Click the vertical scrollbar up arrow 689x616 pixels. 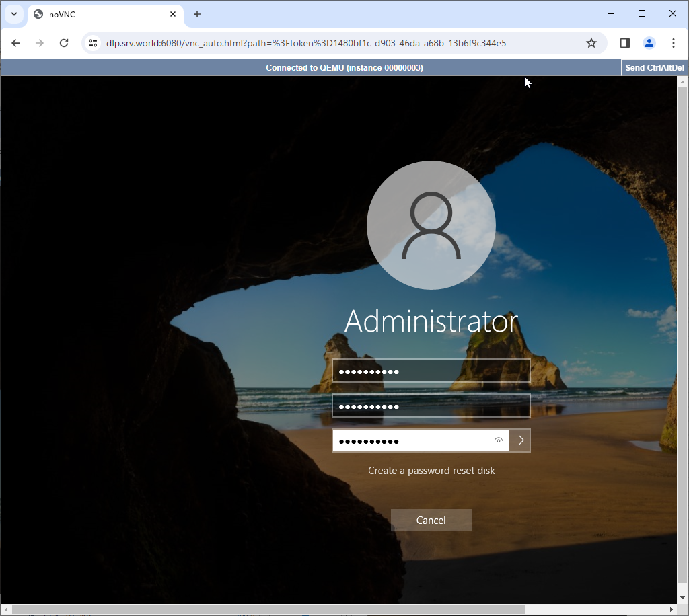(x=682, y=82)
